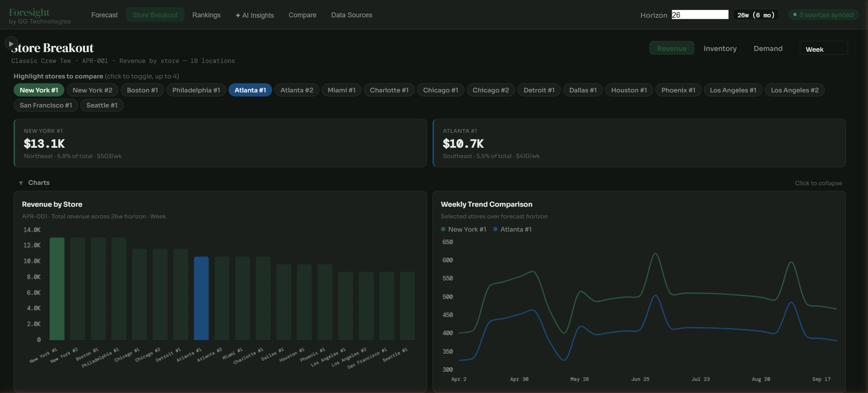Expand the Houston #1 store chip
The image size is (868, 393).
coord(629,90)
